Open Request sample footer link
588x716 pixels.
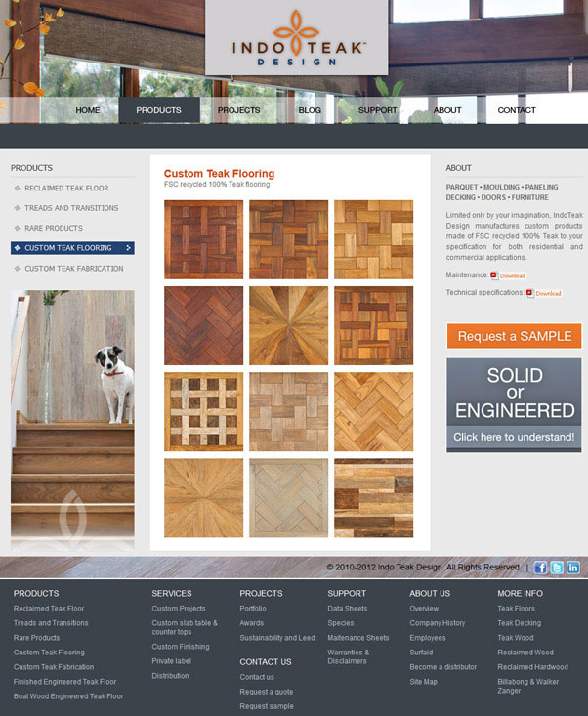tap(267, 706)
